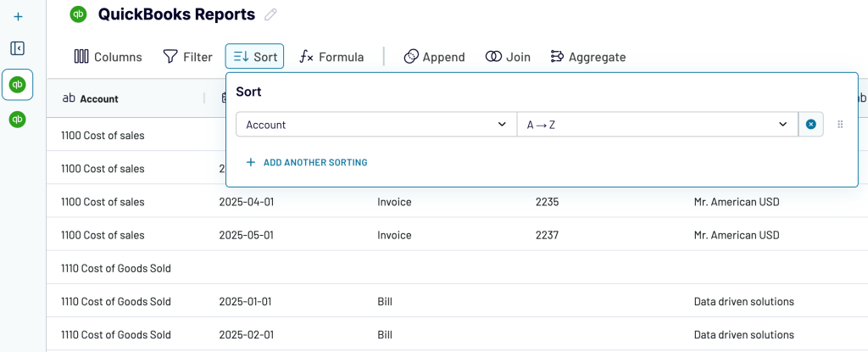
Task: Open the Columns tool
Action: click(108, 57)
